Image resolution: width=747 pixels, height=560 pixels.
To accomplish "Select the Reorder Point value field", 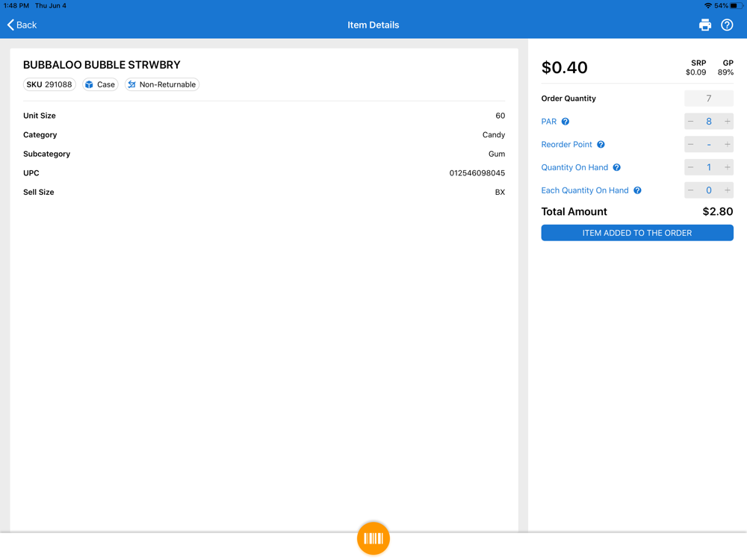I will [x=709, y=144].
